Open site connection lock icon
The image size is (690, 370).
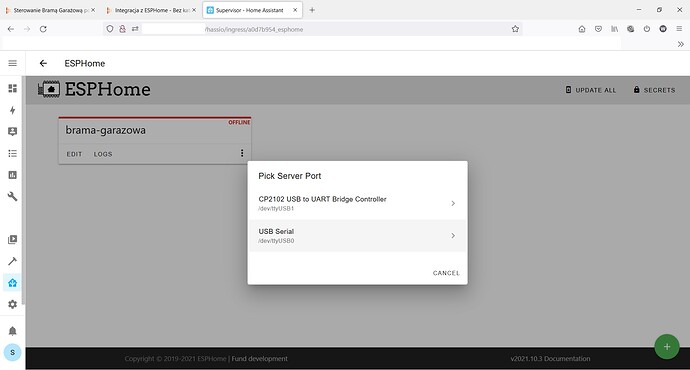122,29
